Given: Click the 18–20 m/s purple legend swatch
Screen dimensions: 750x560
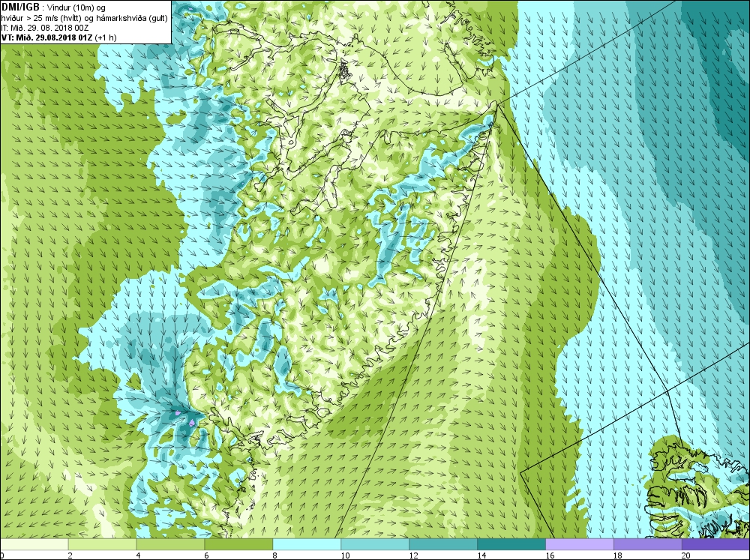Looking at the screenshot, I should click(648, 545).
